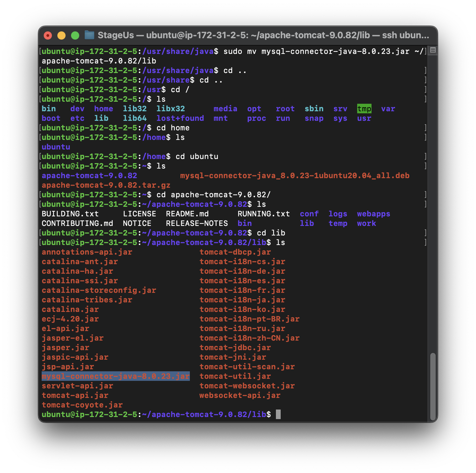This screenshot has width=476, height=473.
Task: Click the file name jasper.jar
Action: pyautogui.click(x=66, y=348)
